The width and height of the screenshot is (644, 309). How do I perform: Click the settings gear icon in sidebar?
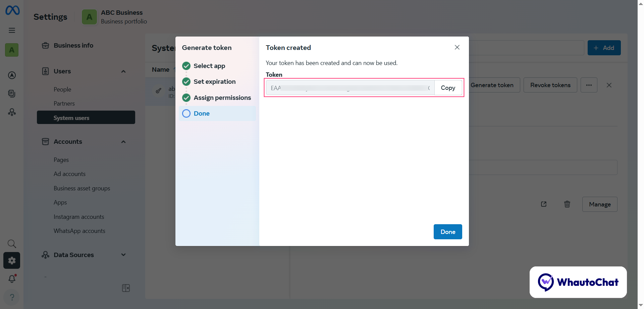tap(12, 261)
